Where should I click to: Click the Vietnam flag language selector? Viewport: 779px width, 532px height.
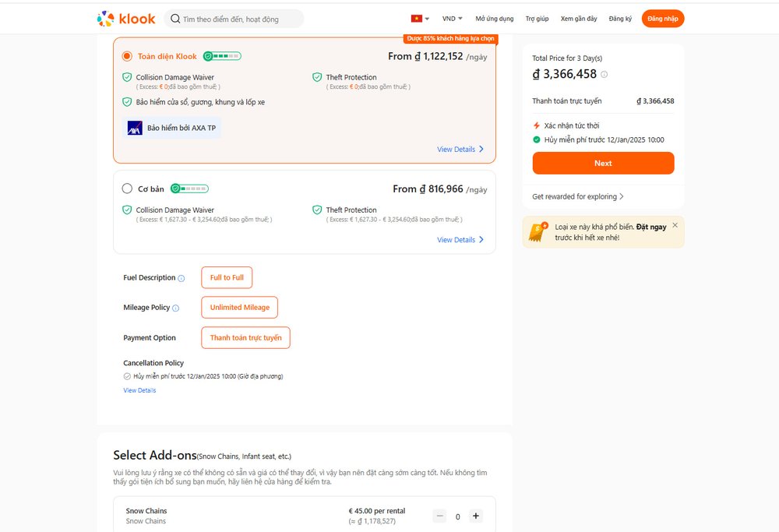point(416,17)
